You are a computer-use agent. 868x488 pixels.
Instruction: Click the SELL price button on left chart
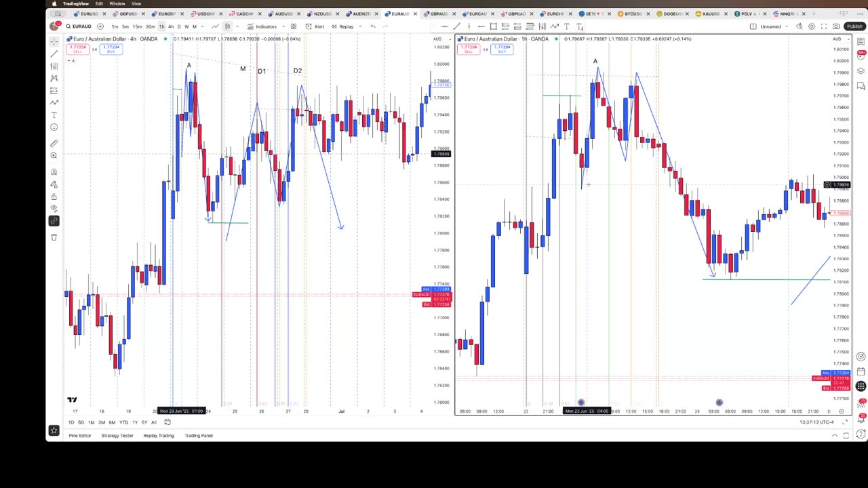coord(77,49)
